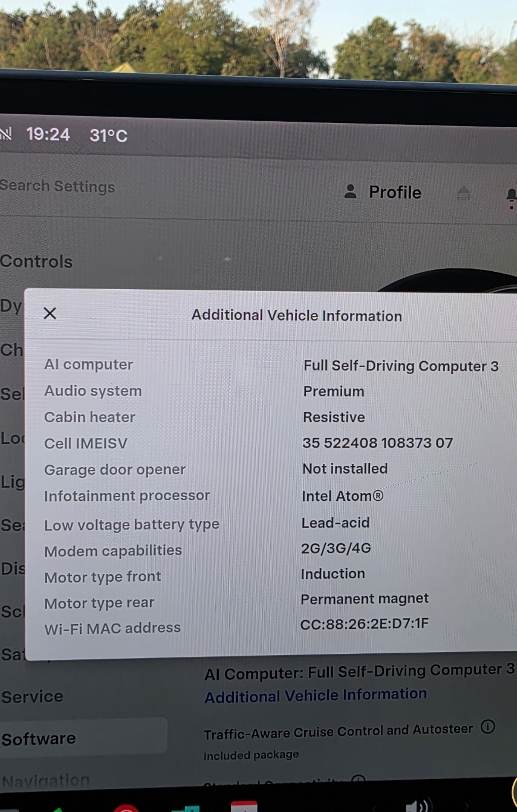
Task: Click the garage HomeLink icon
Action: point(463,193)
